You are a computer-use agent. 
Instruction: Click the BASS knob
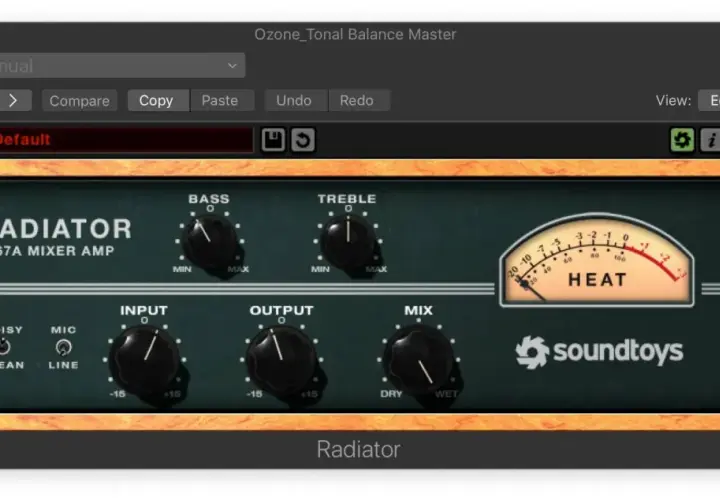pyautogui.click(x=210, y=242)
